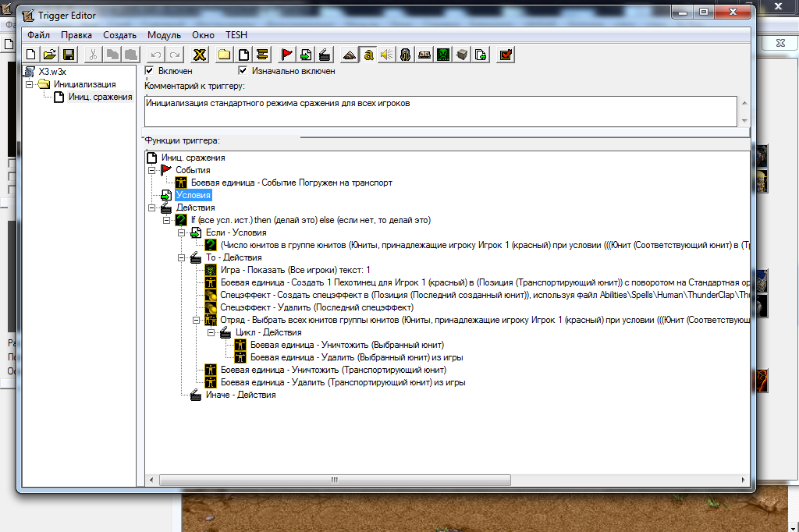Create new category with folder icon
The height and width of the screenshot is (532, 799).
point(224,55)
